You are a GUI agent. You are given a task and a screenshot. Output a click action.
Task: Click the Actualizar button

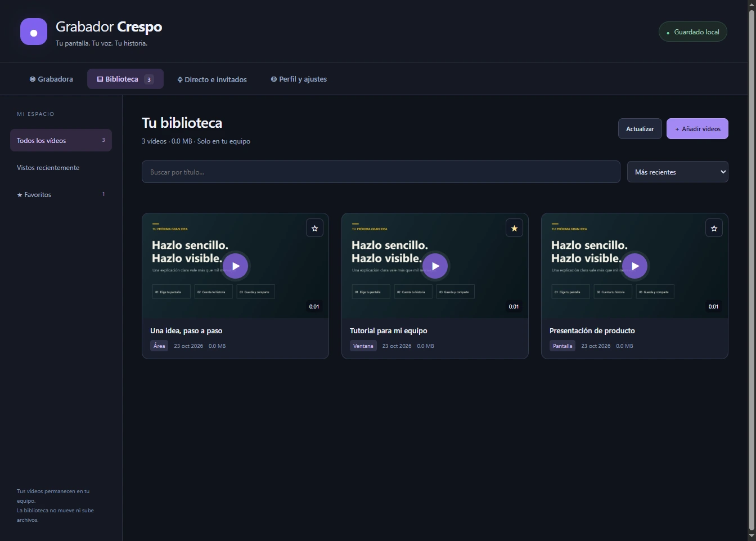click(640, 129)
